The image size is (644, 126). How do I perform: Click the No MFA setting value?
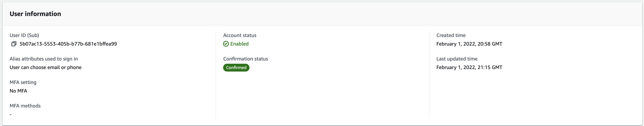pyautogui.click(x=18, y=91)
